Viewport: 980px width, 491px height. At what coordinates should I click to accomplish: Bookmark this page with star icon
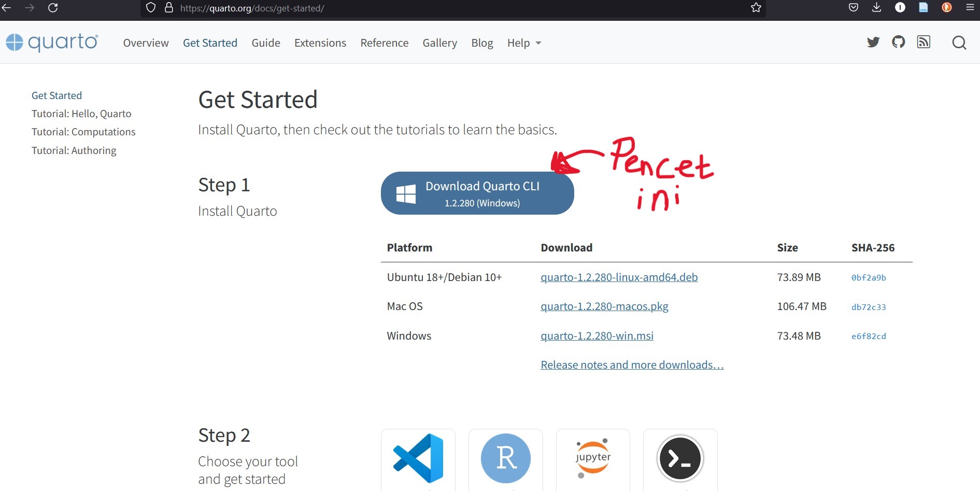[756, 8]
